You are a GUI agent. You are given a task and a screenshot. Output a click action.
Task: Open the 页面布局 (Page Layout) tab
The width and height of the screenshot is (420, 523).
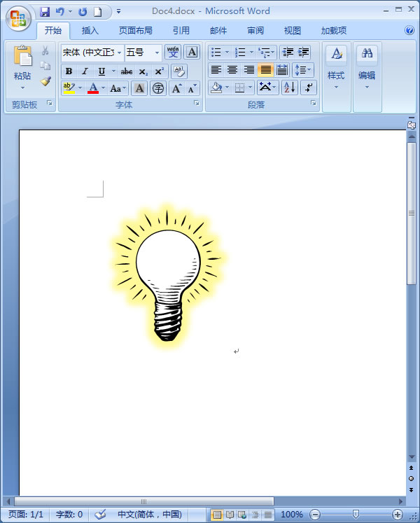click(x=135, y=31)
